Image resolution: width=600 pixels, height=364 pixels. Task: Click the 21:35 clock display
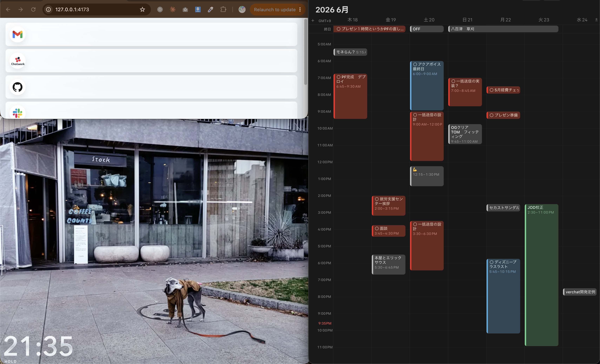tap(38, 346)
